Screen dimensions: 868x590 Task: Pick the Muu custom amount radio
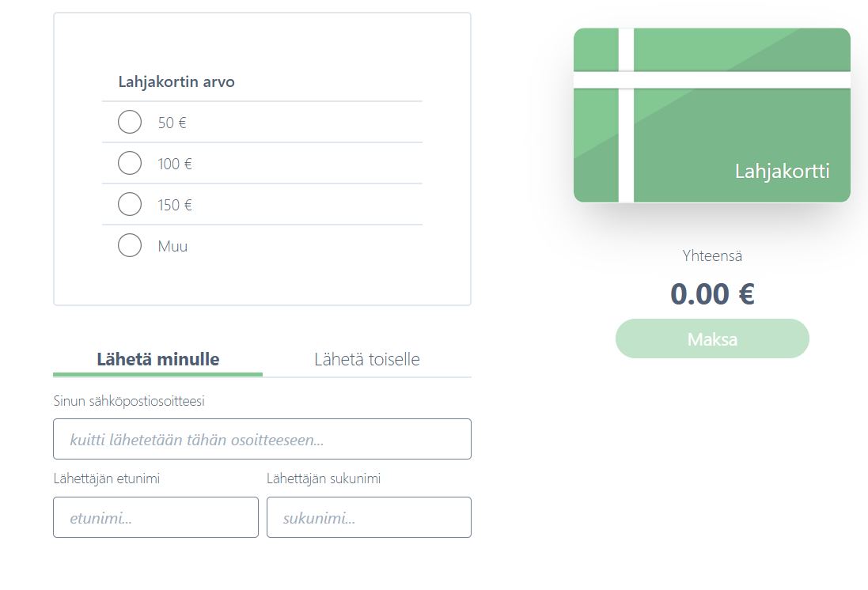click(x=130, y=245)
